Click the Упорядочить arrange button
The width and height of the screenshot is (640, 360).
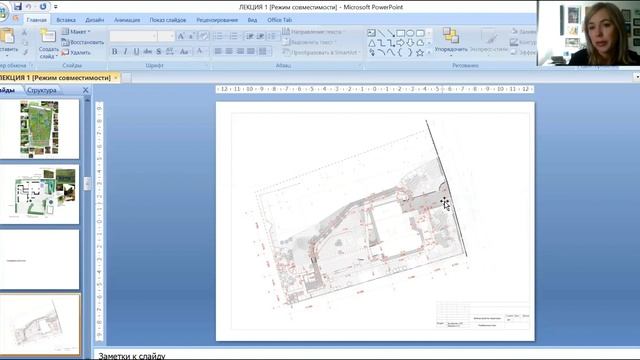(x=451, y=41)
